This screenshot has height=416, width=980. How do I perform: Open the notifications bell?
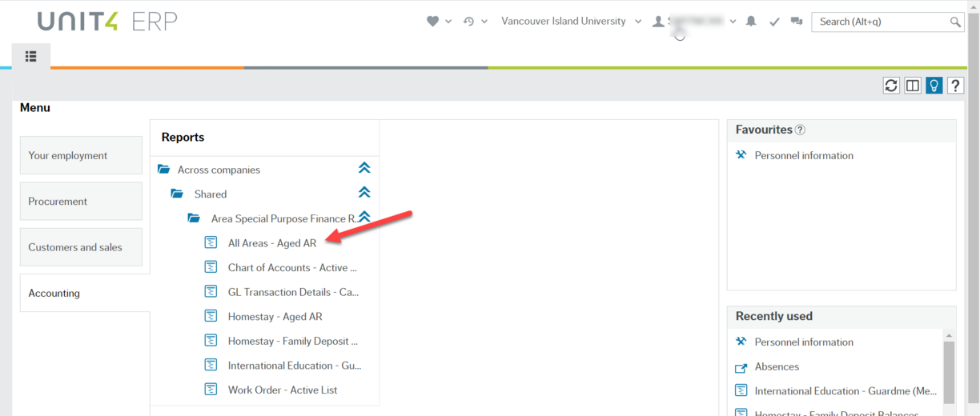point(751,22)
